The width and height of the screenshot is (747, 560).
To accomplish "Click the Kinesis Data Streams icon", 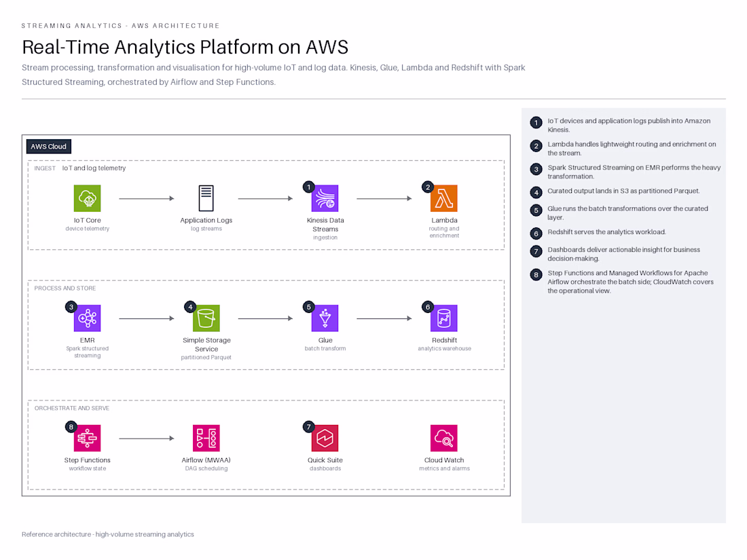I will 325,198.
